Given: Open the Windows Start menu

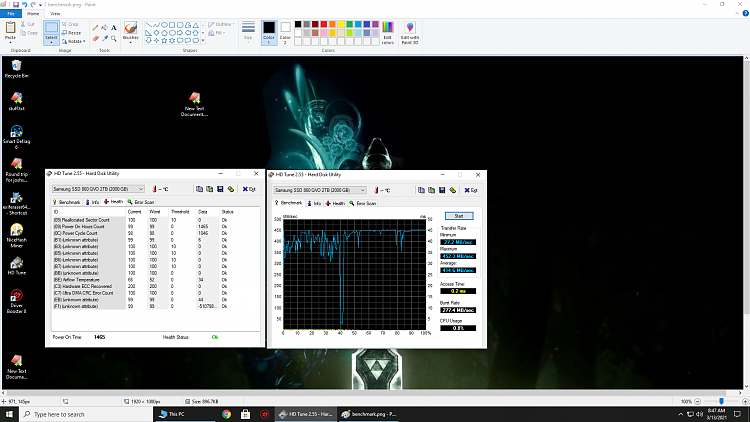Looking at the screenshot, I should click(9, 414).
